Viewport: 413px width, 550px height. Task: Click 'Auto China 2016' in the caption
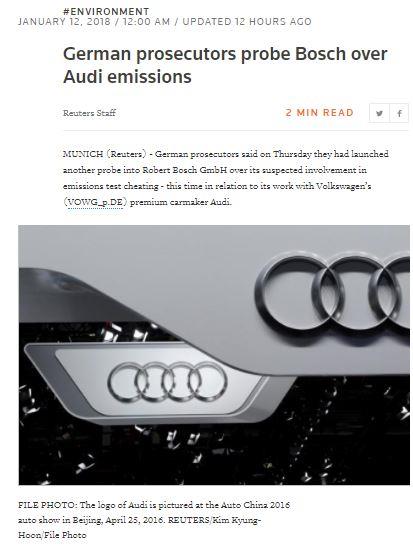pyautogui.click(x=255, y=505)
